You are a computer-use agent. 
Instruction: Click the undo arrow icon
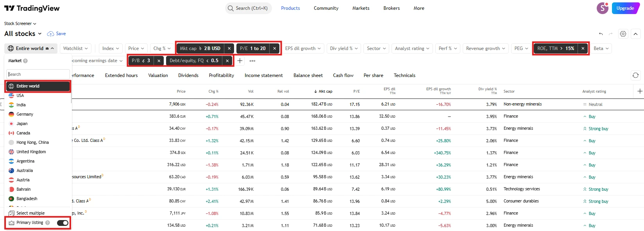pos(601,34)
